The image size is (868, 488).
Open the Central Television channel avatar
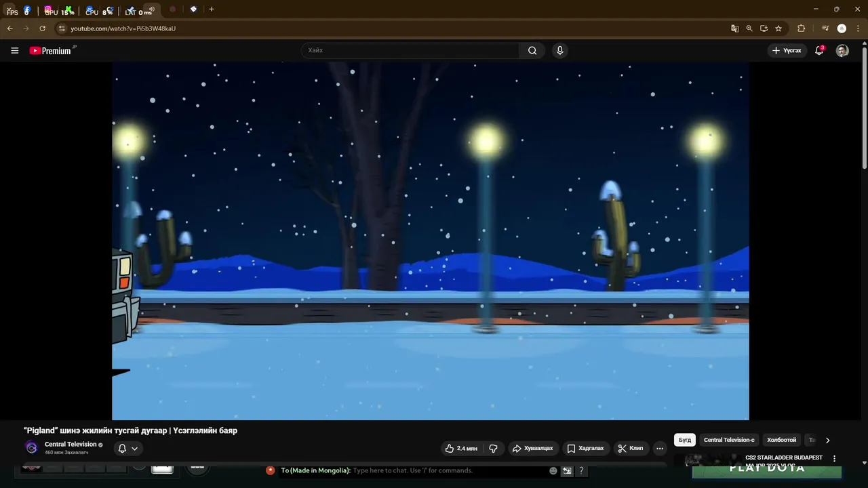(31, 447)
